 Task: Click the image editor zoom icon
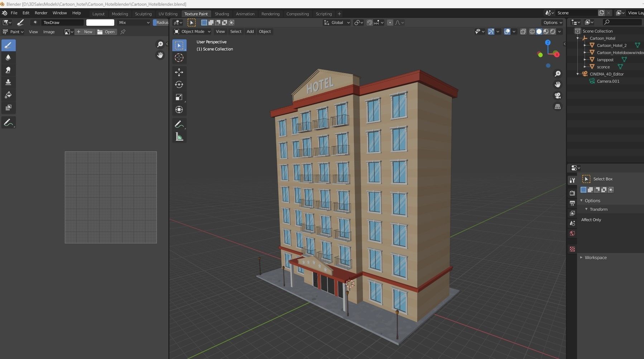point(160,44)
